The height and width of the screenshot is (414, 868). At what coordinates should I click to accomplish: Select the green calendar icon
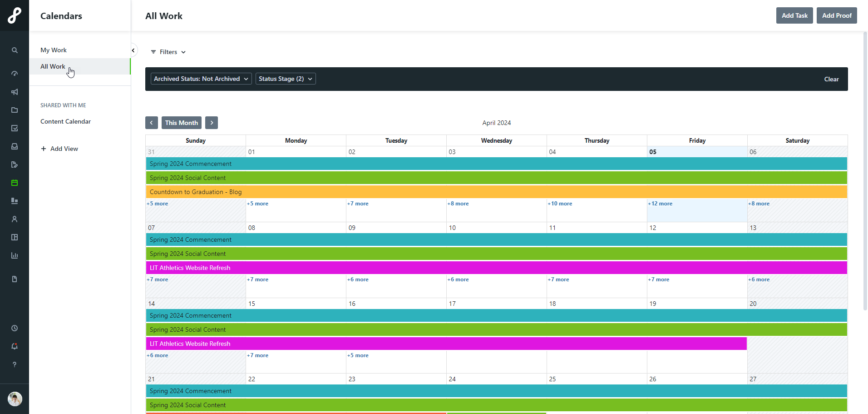[15, 183]
